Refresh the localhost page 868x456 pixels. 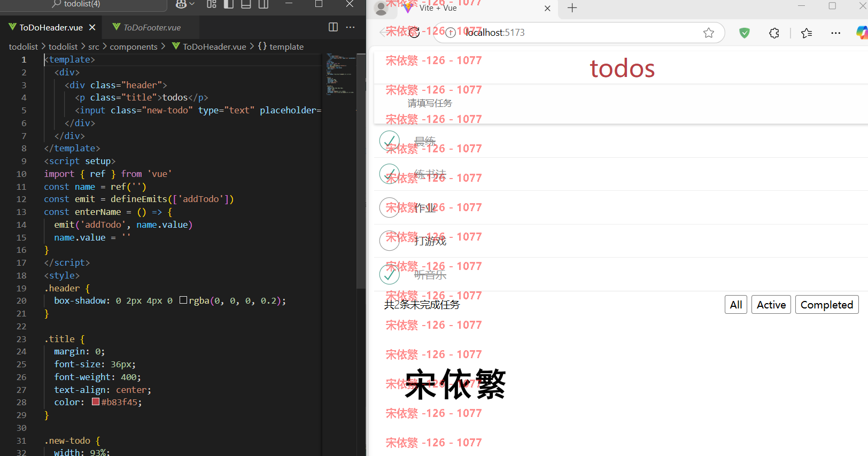414,33
